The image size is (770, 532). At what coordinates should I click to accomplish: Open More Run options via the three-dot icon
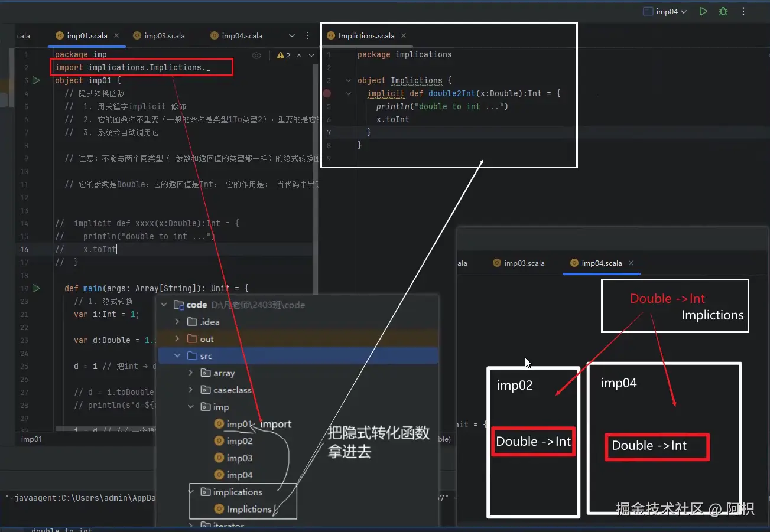pos(743,11)
